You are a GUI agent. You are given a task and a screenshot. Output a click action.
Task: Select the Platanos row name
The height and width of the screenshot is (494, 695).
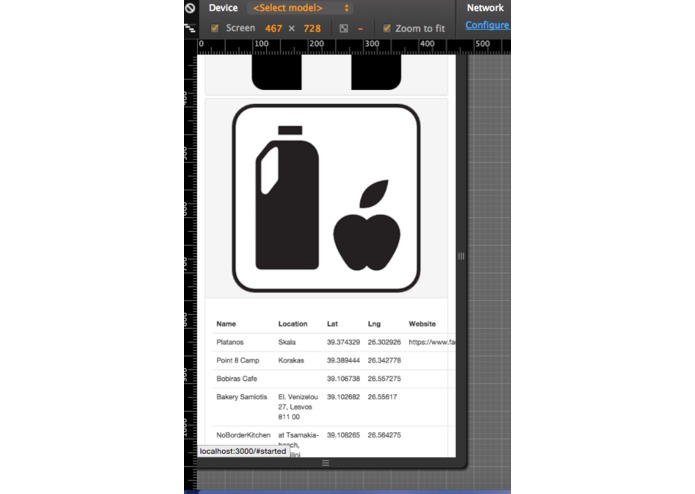pyautogui.click(x=230, y=342)
